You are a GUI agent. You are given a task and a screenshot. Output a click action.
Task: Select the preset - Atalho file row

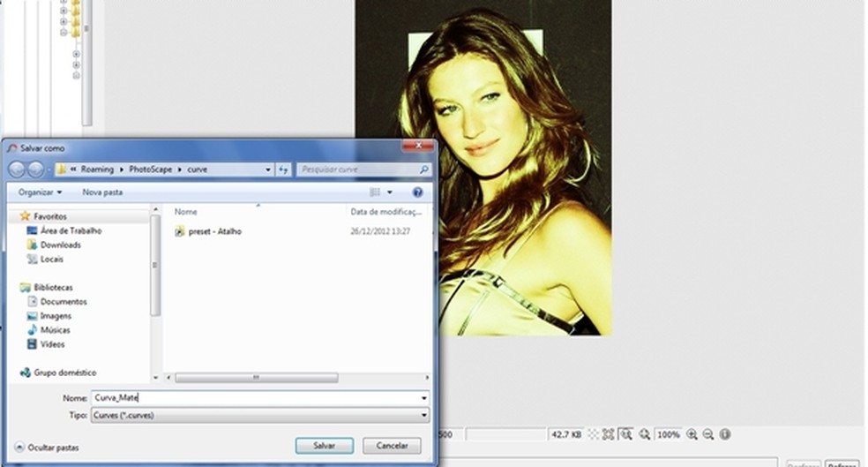pos(298,231)
